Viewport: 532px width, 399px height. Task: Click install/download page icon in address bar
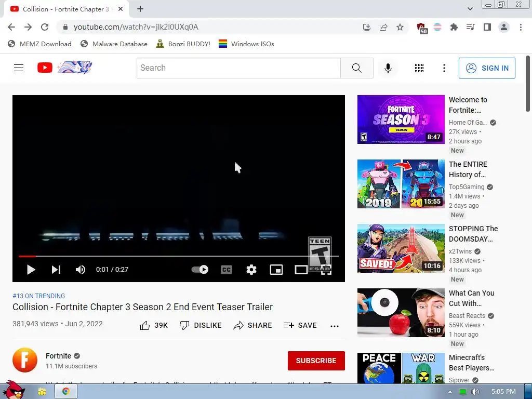click(x=366, y=27)
